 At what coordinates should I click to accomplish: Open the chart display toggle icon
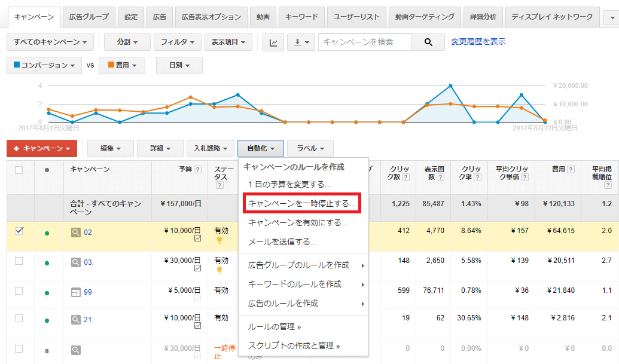pyautogui.click(x=273, y=42)
